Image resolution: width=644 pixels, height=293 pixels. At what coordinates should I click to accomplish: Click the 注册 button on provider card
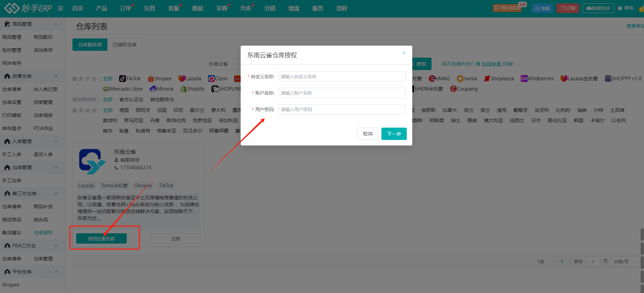click(176, 238)
